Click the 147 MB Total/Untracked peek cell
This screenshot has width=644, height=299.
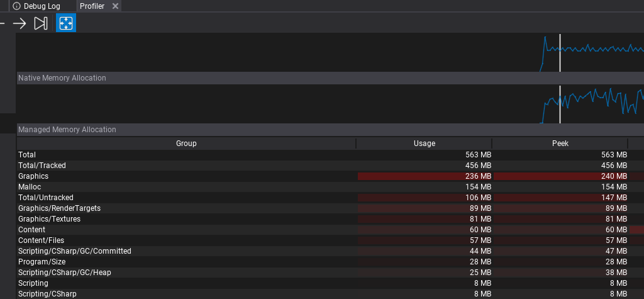(560, 198)
